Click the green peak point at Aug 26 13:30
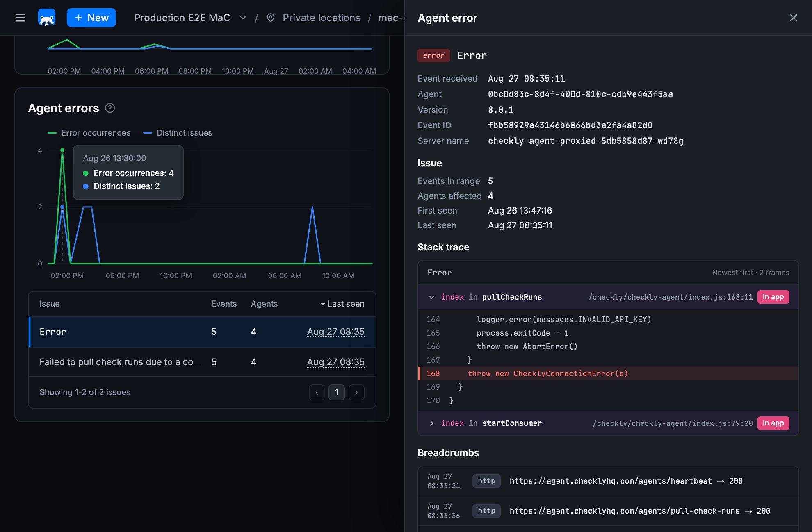Viewport: 812px width, 532px height. 62,150
